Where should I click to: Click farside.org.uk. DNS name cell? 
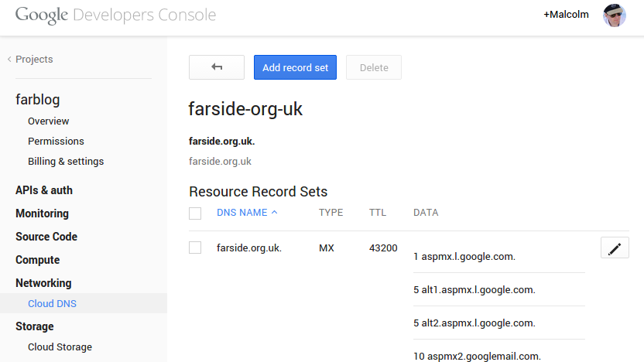(249, 248)
